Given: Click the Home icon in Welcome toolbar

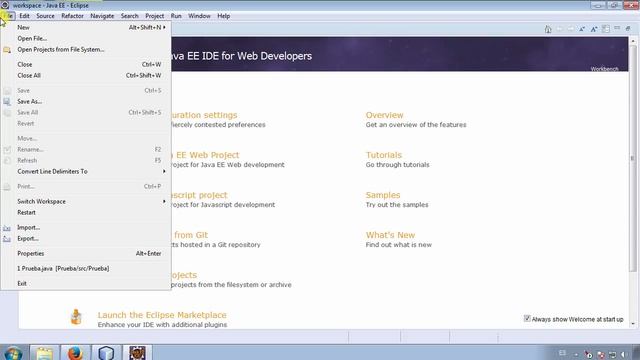Looking at the screenshot, I should tap(548, 29).
